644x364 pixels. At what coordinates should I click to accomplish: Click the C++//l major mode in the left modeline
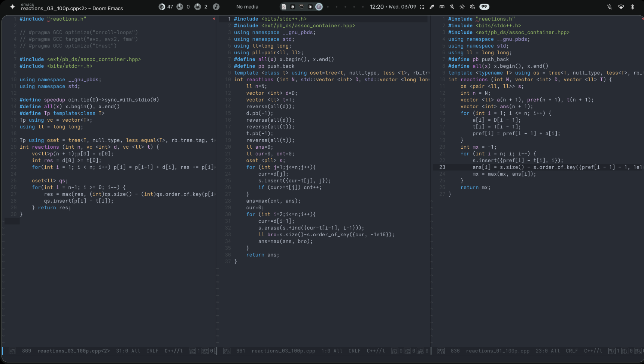pos(174,351)
